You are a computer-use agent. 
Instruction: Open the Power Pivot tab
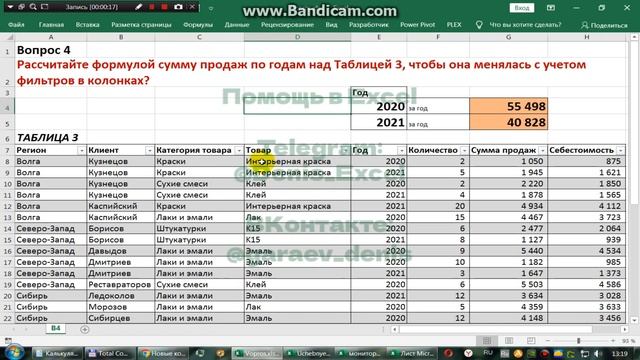[418, 25]
